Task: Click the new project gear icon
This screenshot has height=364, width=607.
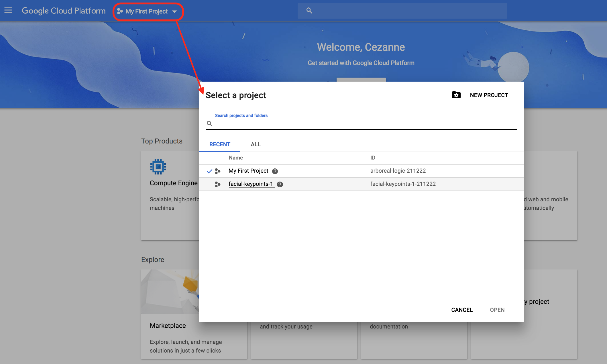Action: pyautogui.click(x=456, y=95)
